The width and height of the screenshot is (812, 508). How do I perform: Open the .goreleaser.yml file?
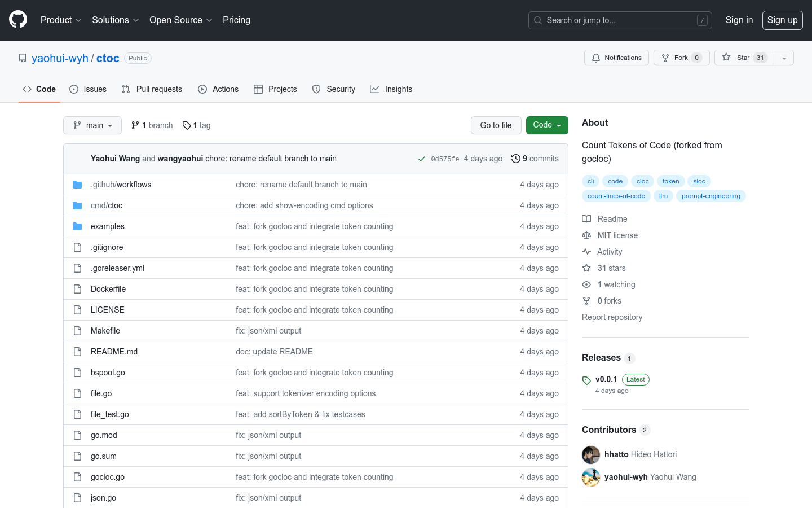(117, 268)
